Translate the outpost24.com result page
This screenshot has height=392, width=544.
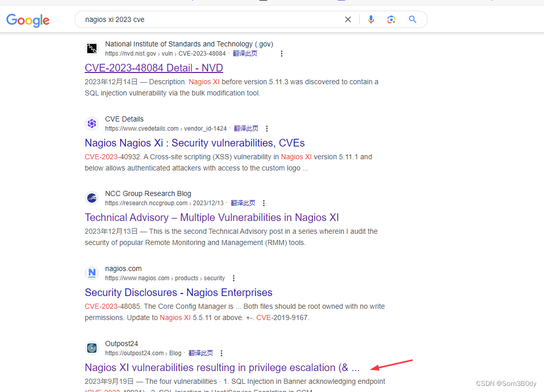pyautogui.click(x=201, y=353)
